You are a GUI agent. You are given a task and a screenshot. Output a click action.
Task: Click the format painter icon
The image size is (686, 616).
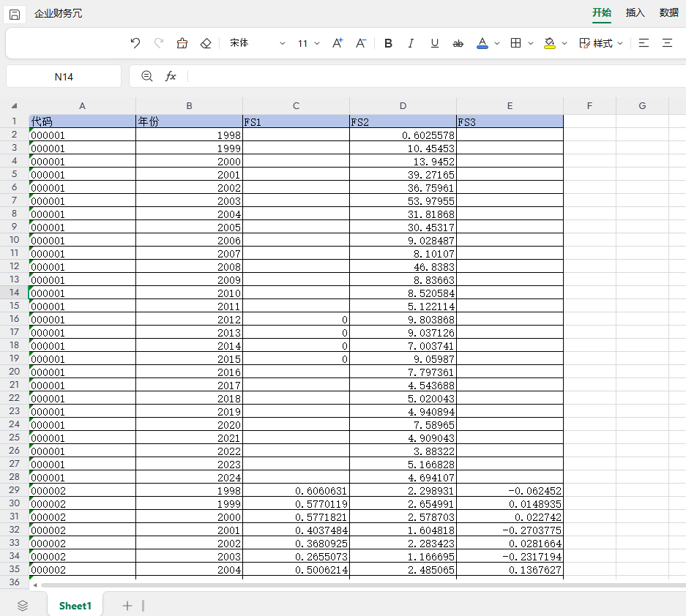[x=182, y=43]
